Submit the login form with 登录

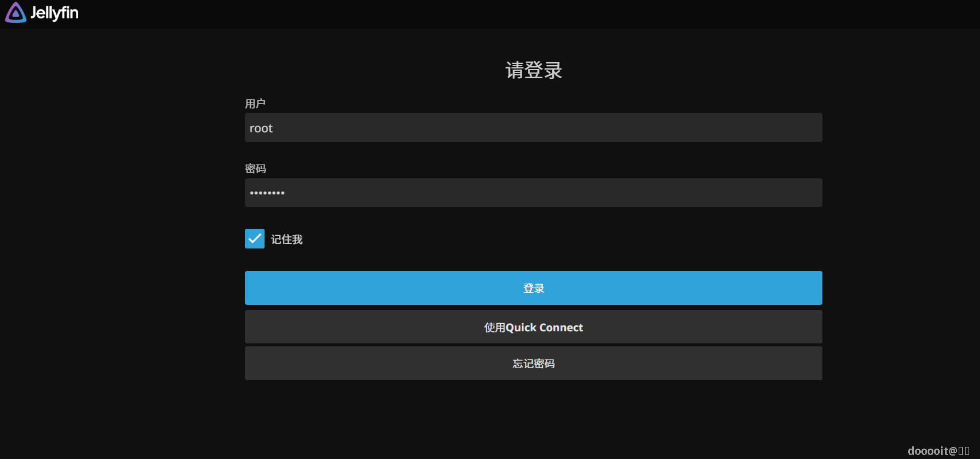coord(533,288)
